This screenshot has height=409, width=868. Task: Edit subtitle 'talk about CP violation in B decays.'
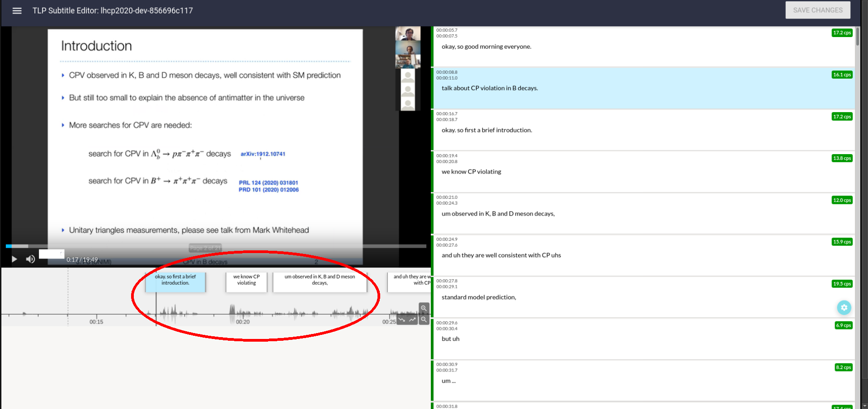pyautogui.click(x=490, y=88)
